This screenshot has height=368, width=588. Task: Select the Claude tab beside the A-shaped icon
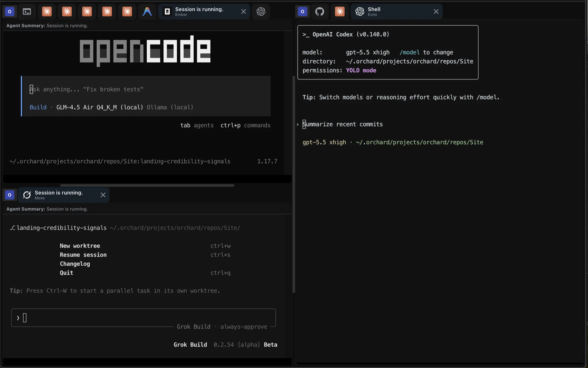[127, 11]
